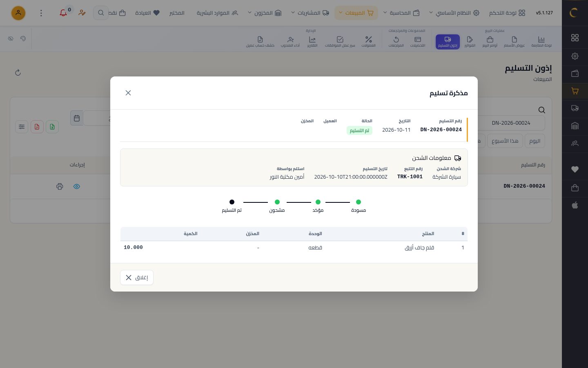The image size is (588, 368).
Task: Open the global search in top bar
Action: [100, 13]
